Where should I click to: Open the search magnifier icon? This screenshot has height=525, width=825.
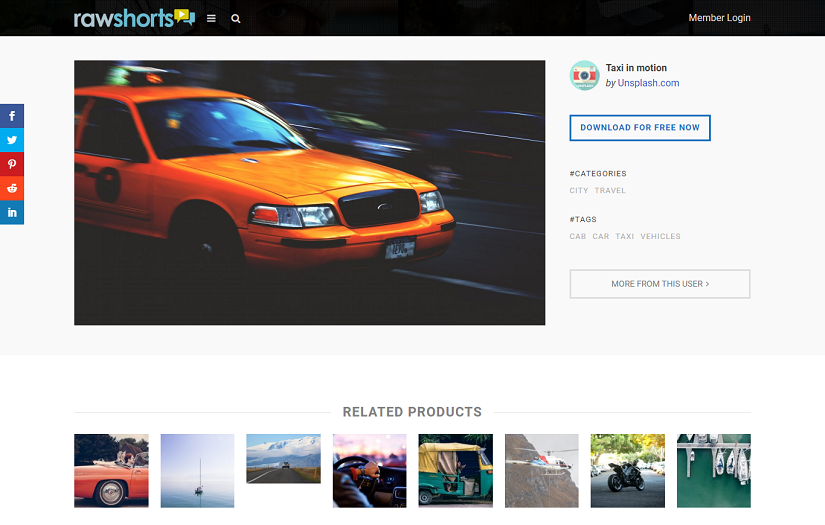[236, 18]
